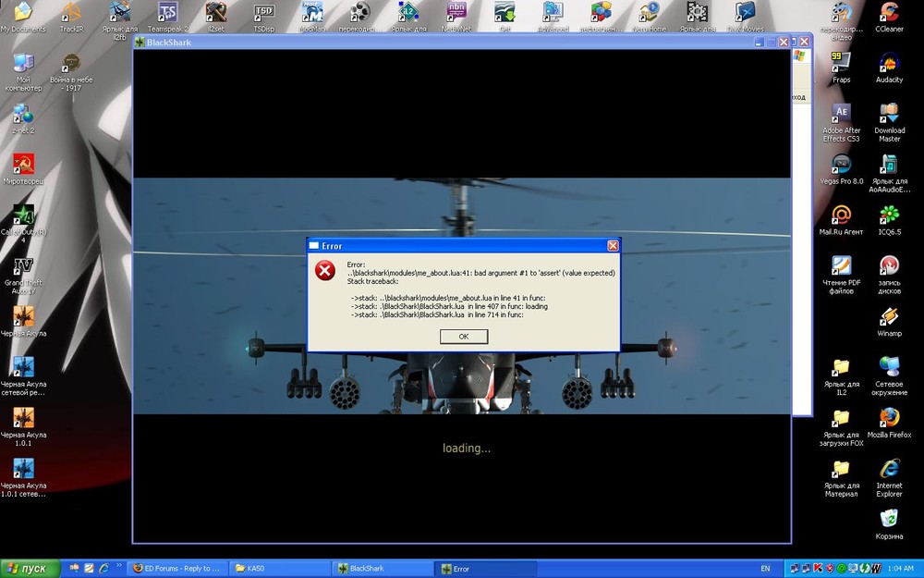The image size is (924, 578).
Task: Open the Download Master shortcut
Action: (x=889, y=122)
